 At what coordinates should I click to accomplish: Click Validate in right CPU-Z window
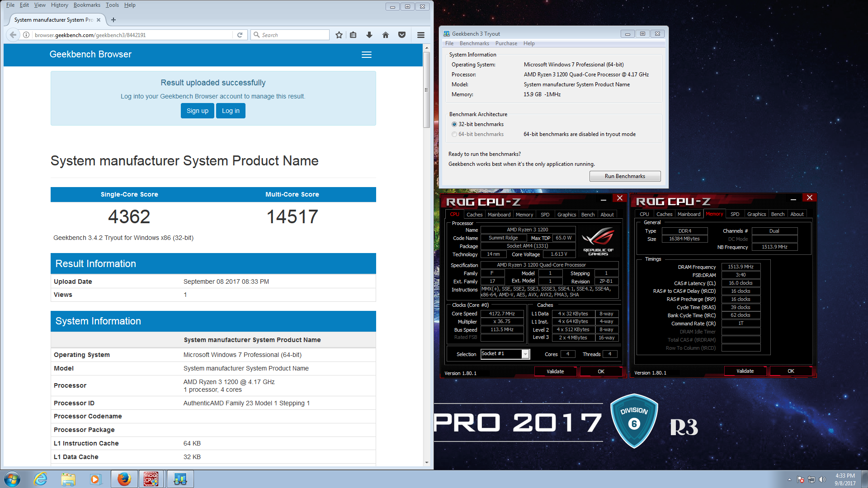pos(745,371)
